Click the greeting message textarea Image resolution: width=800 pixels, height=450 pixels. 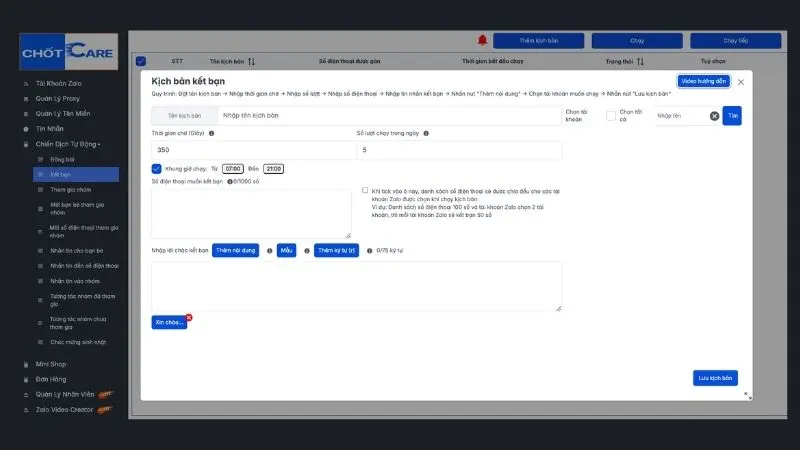(356, 286)
